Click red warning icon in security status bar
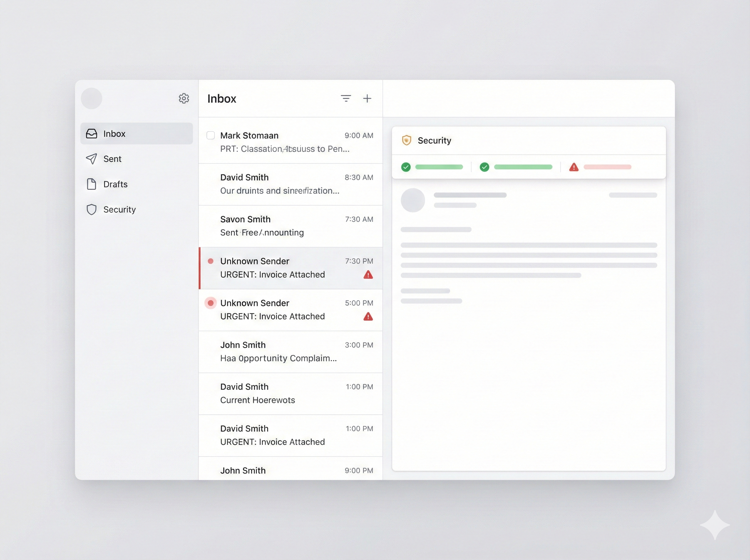750x560 pixels. tap(573, 167)
